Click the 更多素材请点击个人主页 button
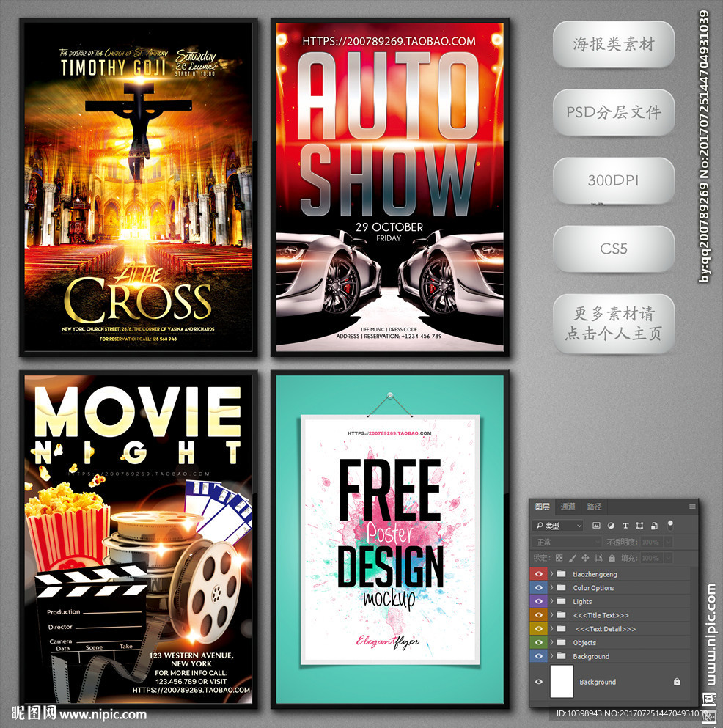 click(x=614, y=323)
